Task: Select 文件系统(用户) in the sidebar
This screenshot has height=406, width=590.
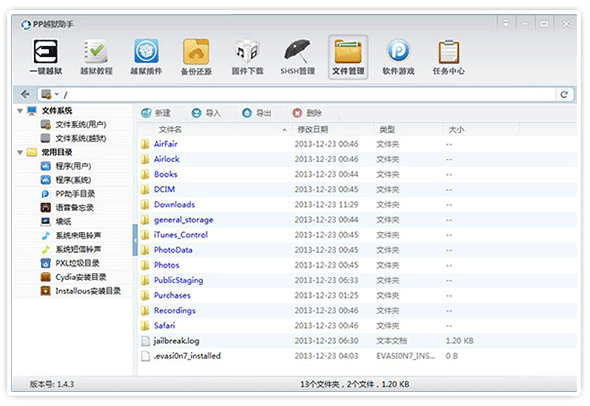Action: (x=73, y=125)
